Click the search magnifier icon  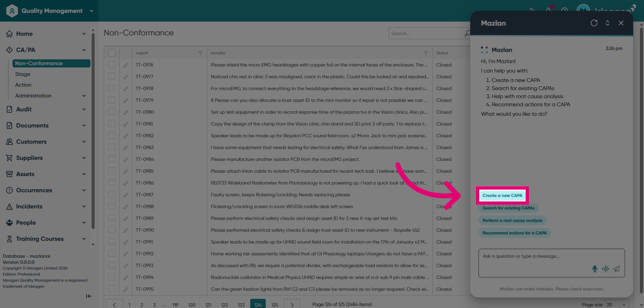[467, 33]
